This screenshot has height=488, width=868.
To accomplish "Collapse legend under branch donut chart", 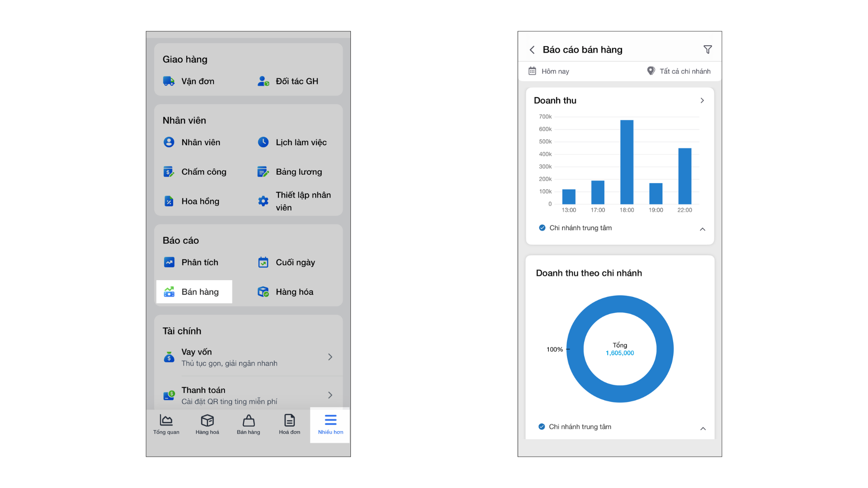I will click(703, 428).
